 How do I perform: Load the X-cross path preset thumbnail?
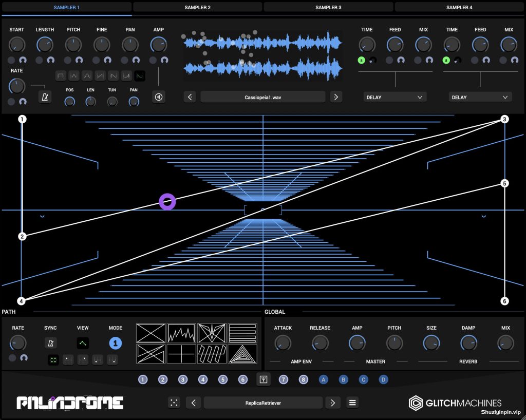pyautogui.click(x=151, y=333)
